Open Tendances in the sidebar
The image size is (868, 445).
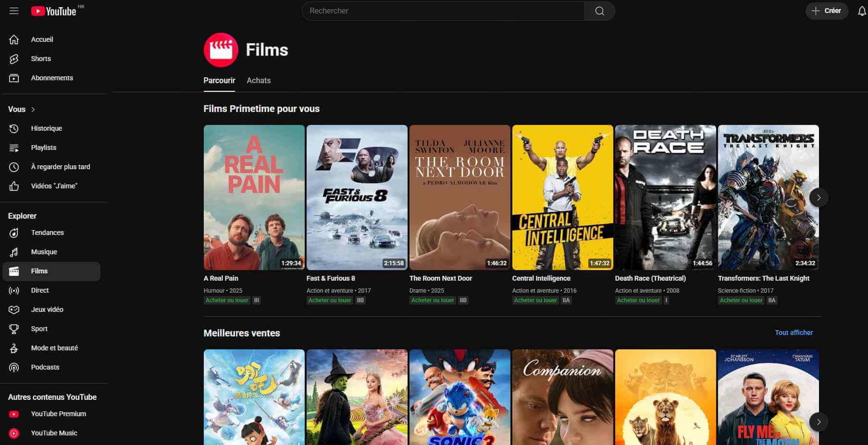tap(51, 233)
